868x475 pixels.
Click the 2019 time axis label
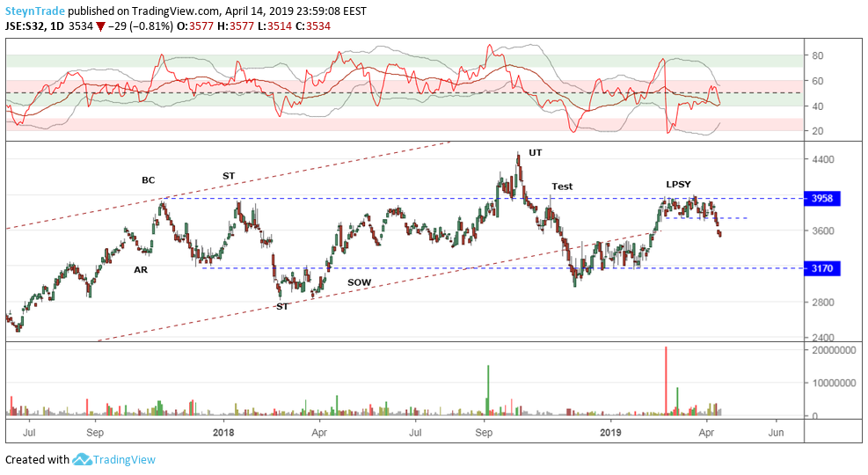(611, 433)
